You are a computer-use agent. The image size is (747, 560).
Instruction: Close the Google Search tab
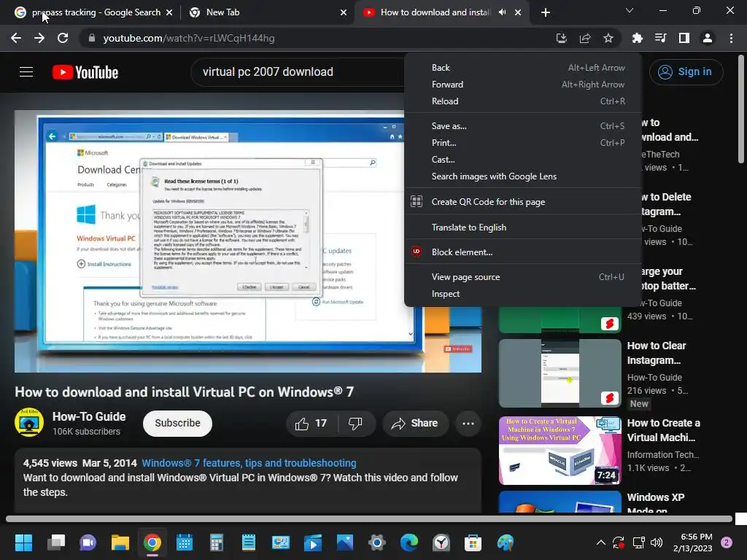169,12
